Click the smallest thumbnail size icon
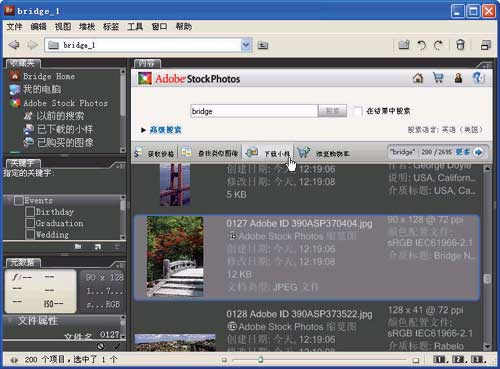The image size is (500, 369). (x=224, y=360)
